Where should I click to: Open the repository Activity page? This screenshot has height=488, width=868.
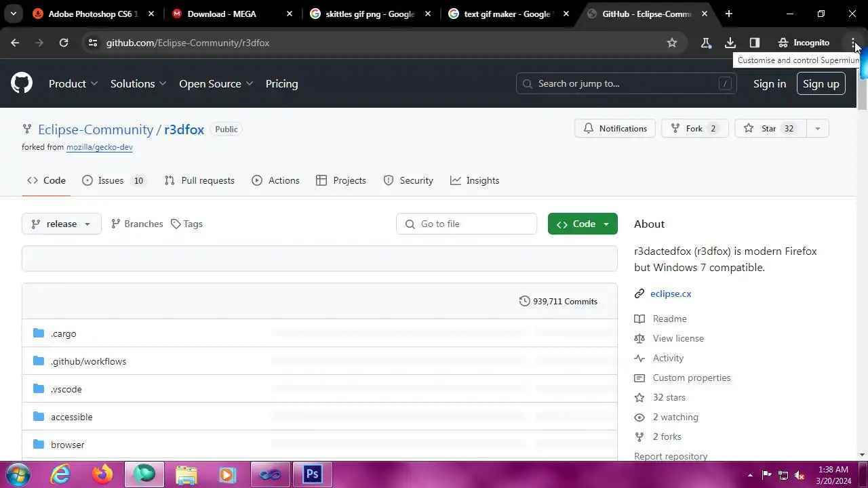click(659, 358)
